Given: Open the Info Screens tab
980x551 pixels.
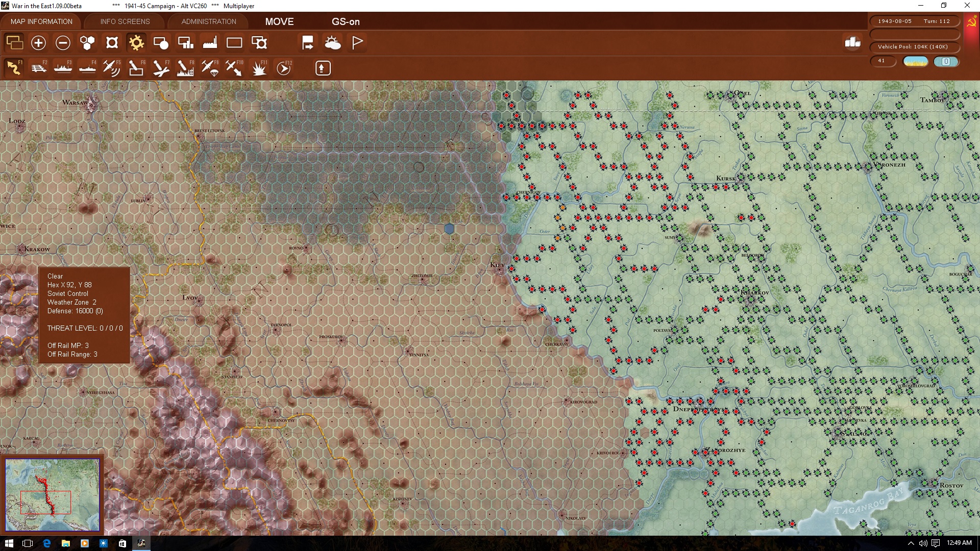Looking at the screenshot, I should [x=125, y=21].
